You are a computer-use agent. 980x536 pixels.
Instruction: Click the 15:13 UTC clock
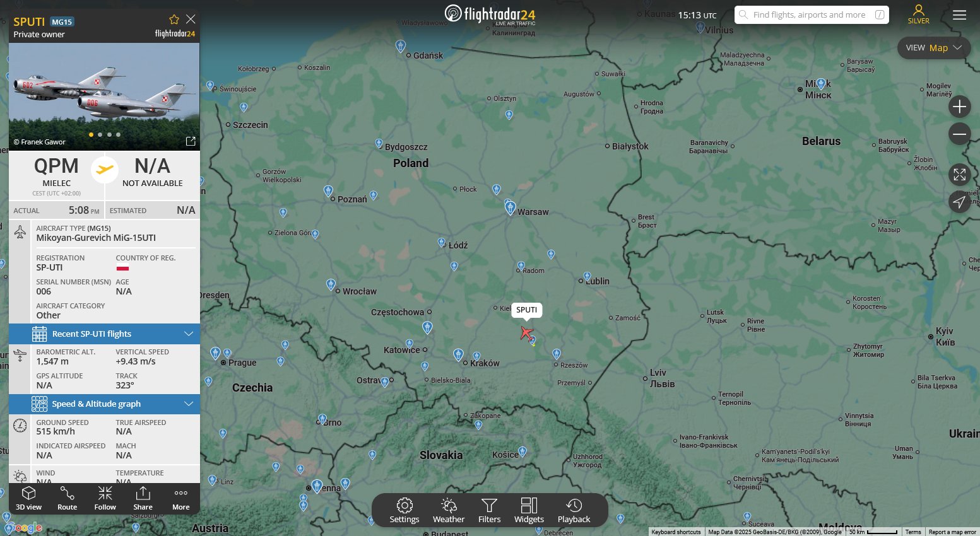tap(697, 15)
